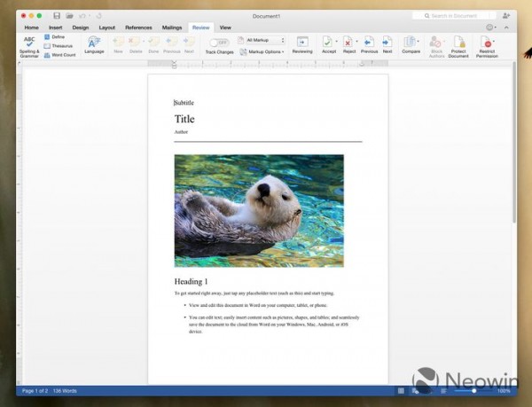
Task: Add a New comment
Action: (118, 44)
